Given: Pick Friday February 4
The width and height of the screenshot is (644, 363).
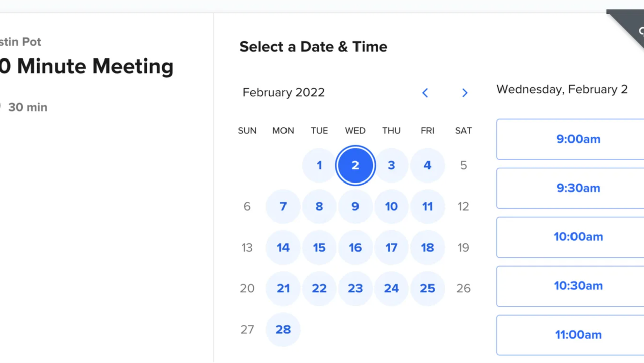Looking at the screenshot, I should (427, 165).
